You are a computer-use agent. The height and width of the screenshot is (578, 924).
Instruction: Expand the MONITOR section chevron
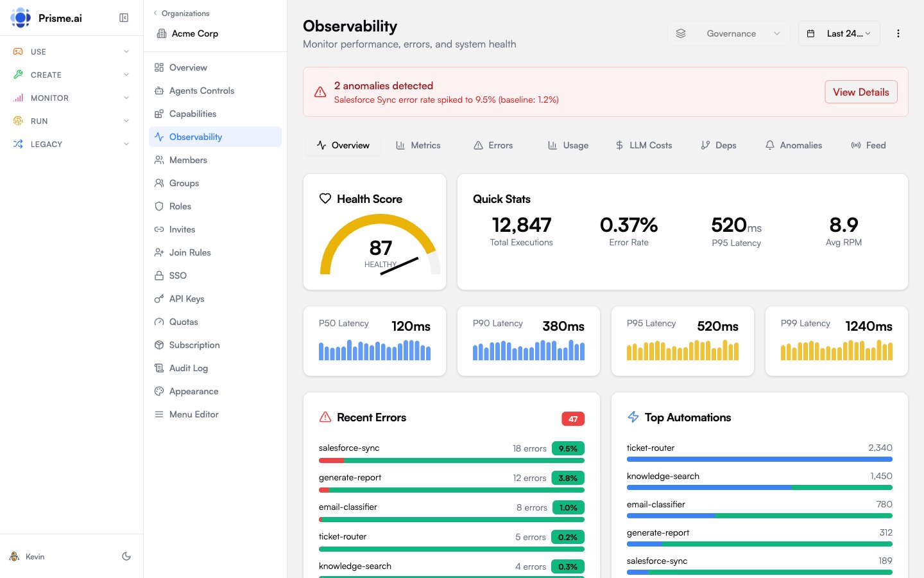coord(126,98)
